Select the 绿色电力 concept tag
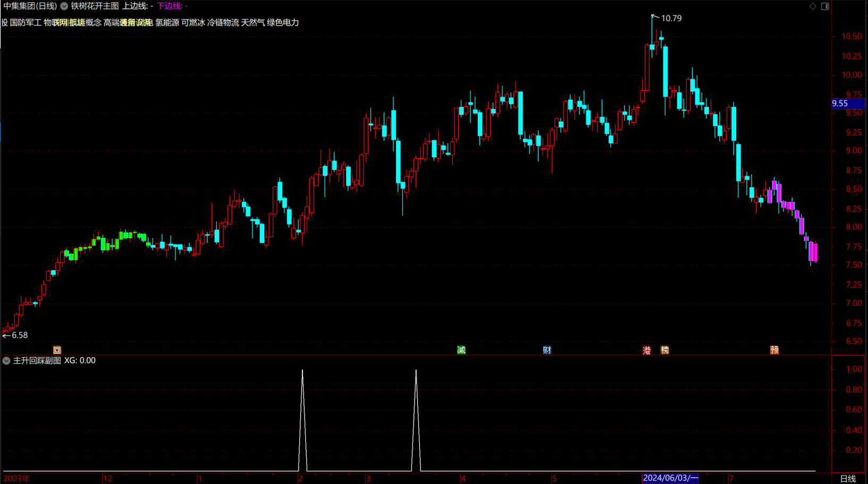Screen dimensions: 868x484 tap(283, 22)
